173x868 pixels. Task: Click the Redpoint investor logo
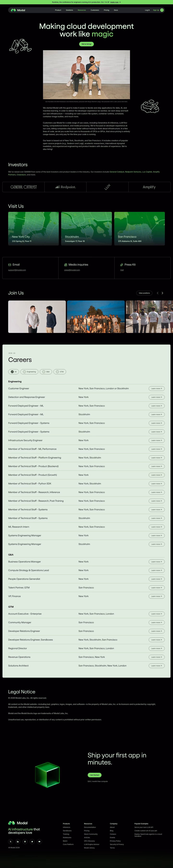tap(65, 187)
